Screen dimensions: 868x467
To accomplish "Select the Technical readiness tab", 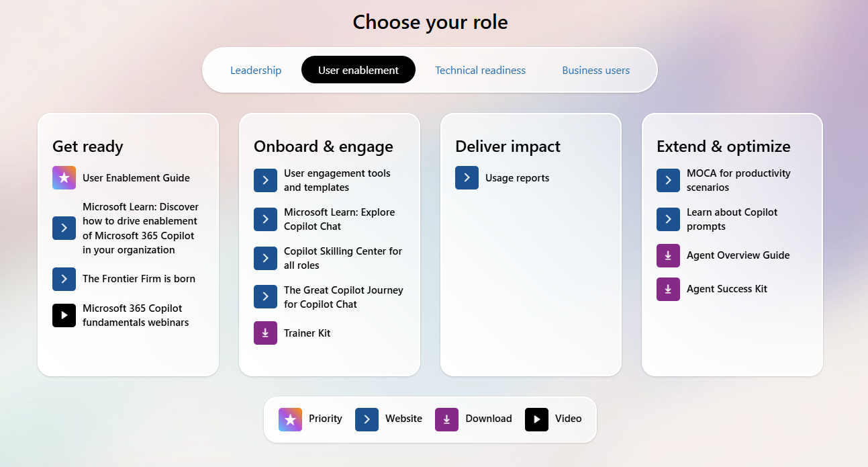I will pyautogui.click(x=480, y=70).
